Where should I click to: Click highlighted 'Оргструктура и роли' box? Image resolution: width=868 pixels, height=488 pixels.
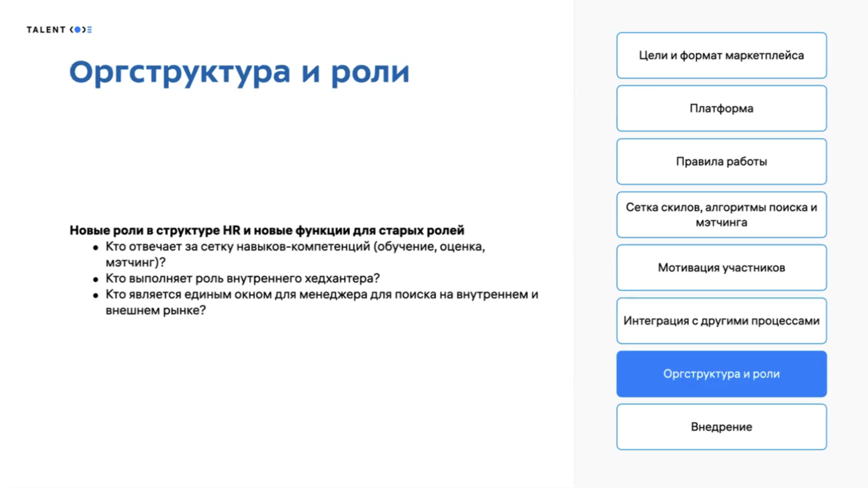[722, 374]
